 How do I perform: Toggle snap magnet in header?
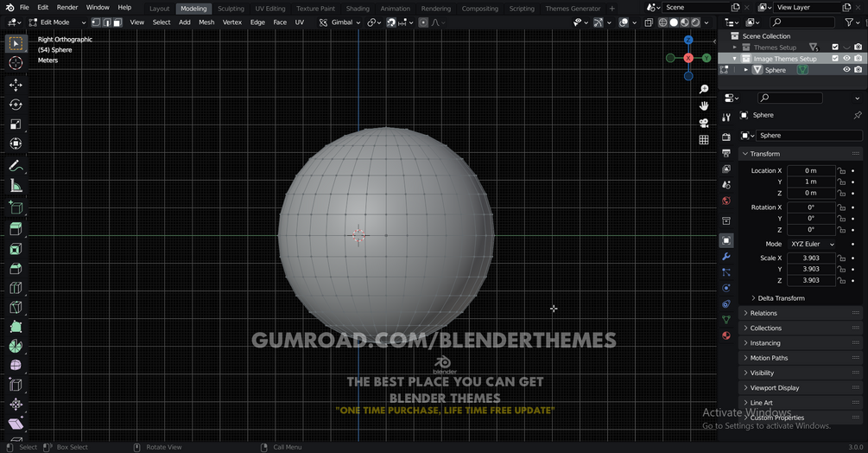tap(391, 22)
